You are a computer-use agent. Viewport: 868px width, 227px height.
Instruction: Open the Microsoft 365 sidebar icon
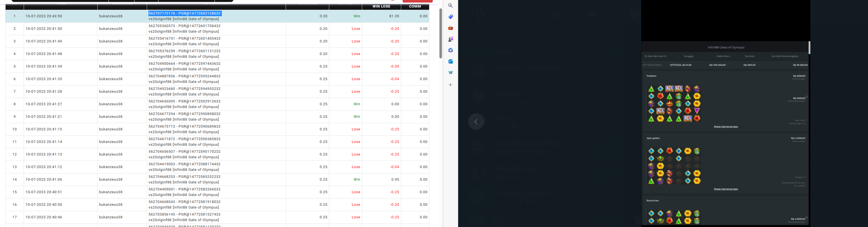450,50
